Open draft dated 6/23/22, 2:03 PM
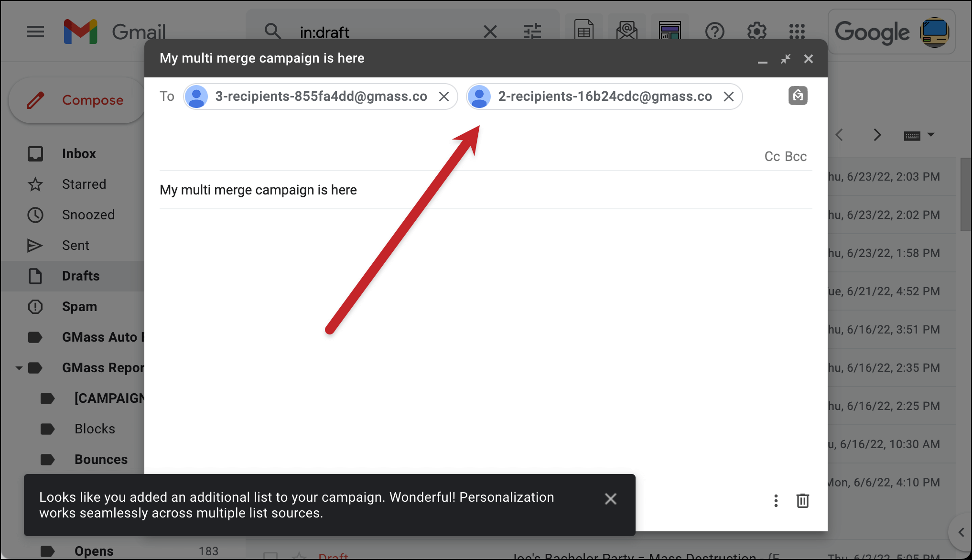This screenshot has height=560, width=972. coord(892,177)
